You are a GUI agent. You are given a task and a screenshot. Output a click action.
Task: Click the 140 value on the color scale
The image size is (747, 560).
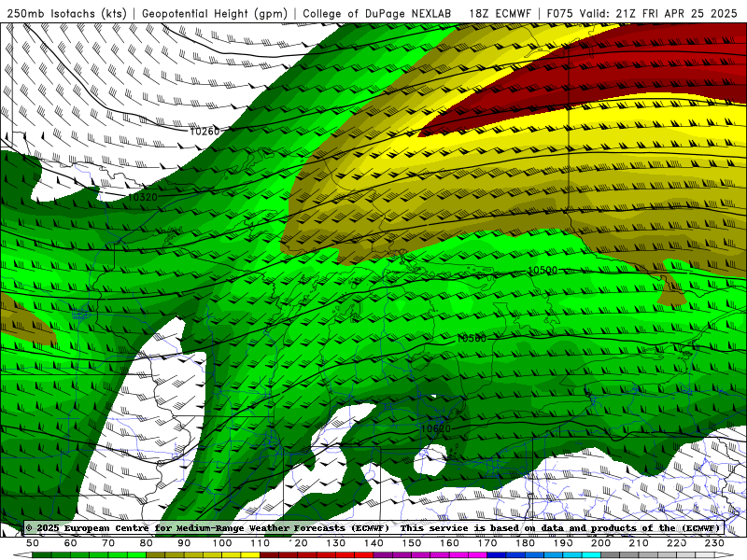tap(373, 543)
